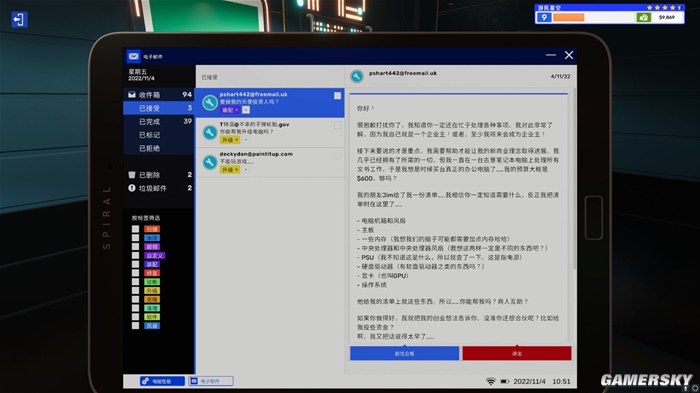Open the tag dropdown on the deckydan email
Image resolution: width=700 pixels, height=393 pixels.
click(246, 170)
